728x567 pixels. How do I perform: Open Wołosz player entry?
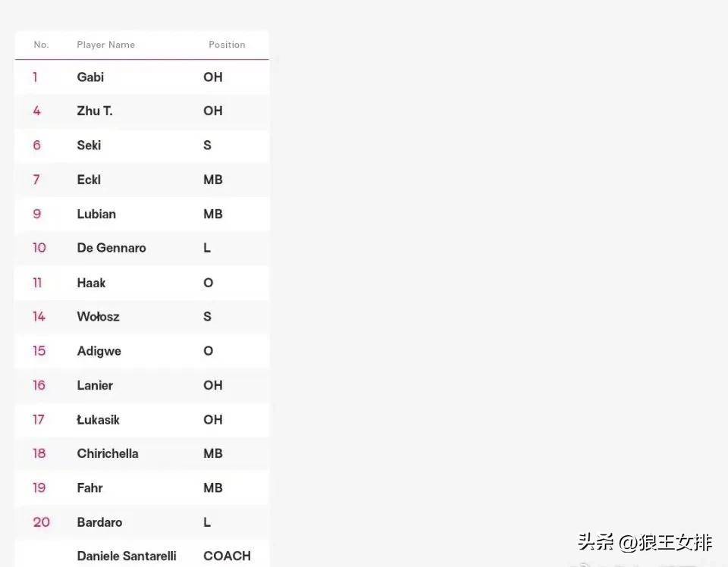[x=98, y=317]
